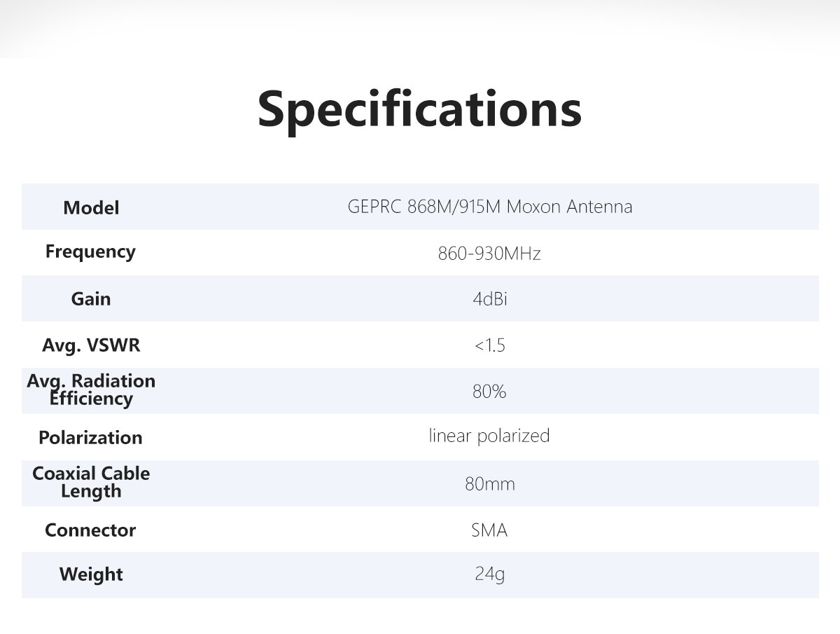Select the 80mm cable length value
The width and height of the screenshot is (840, 634).
(489, 484)
